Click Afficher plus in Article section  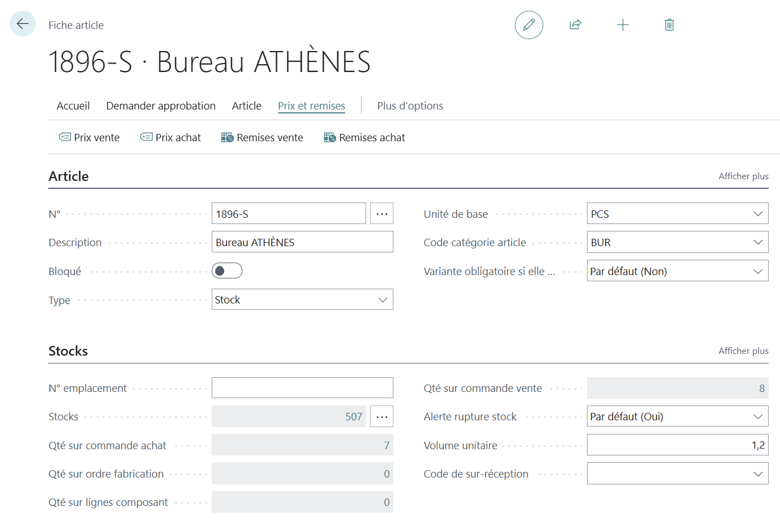coord(743,176)
